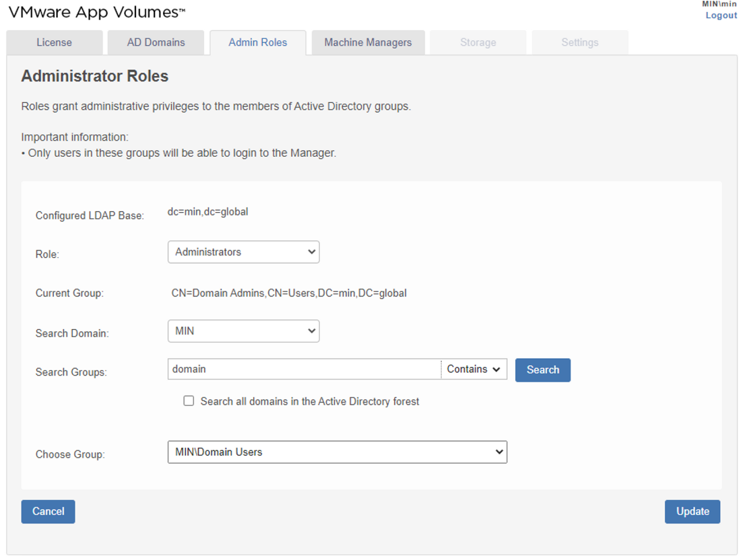Image resolution: width=745 pixels, height=560 pixels.
Task: Open the Choose Group dropdown
Action: coord(337,452)
